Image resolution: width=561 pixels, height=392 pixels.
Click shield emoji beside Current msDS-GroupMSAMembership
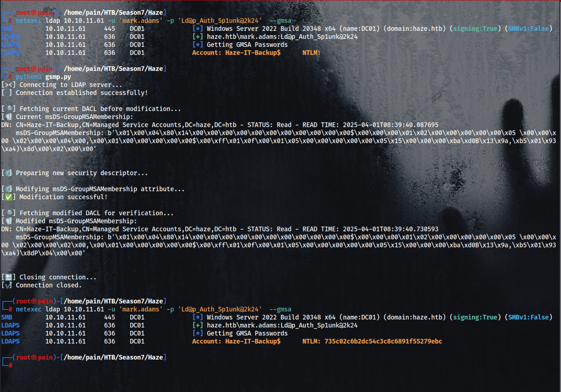[9, 117]
